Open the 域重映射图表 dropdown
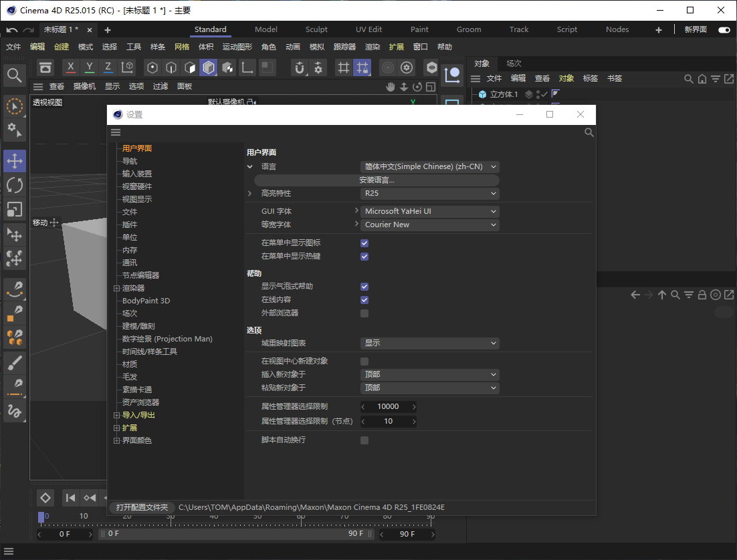Viewport: 737px width, 560px height. tap(429, 343)
